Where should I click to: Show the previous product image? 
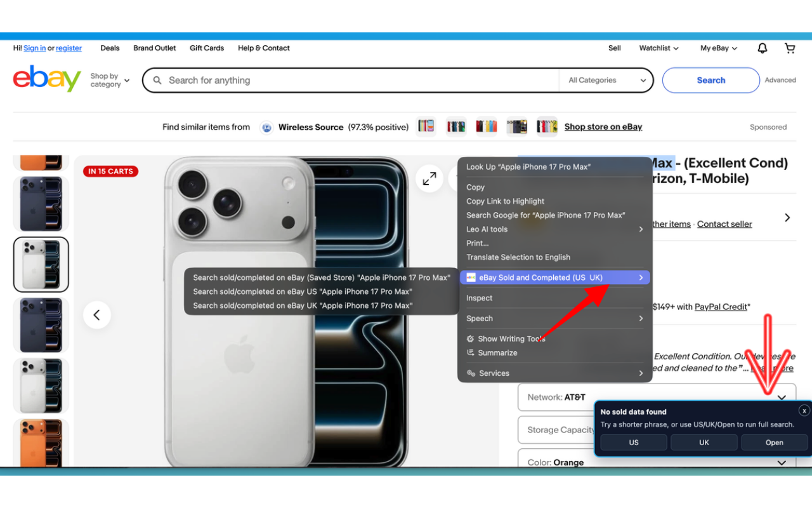(x=97, y=315)
